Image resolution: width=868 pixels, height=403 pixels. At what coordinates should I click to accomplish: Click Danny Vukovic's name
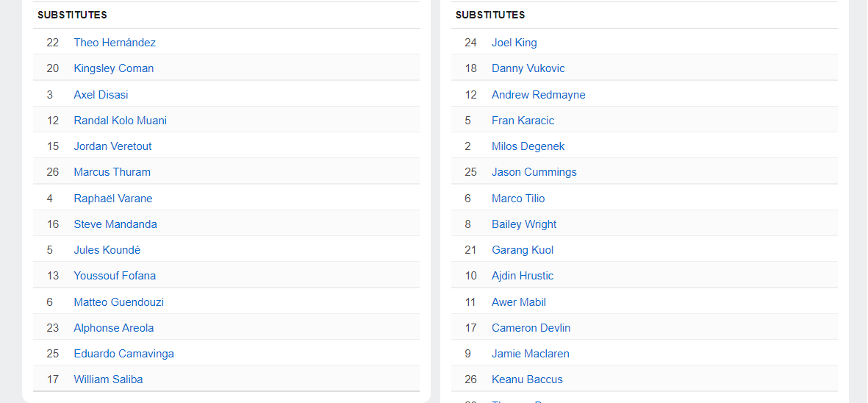pos(528,68)
